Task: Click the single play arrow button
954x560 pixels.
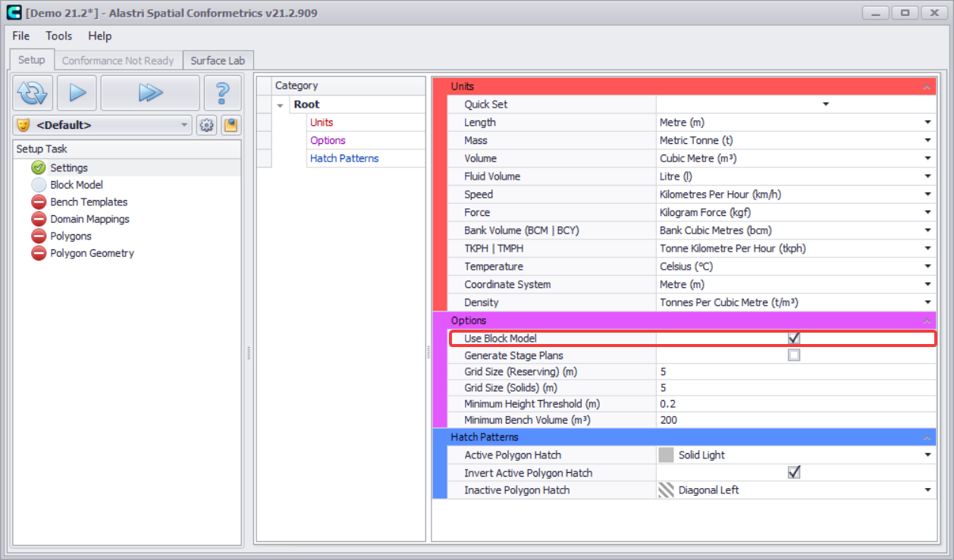Action: 77,93
